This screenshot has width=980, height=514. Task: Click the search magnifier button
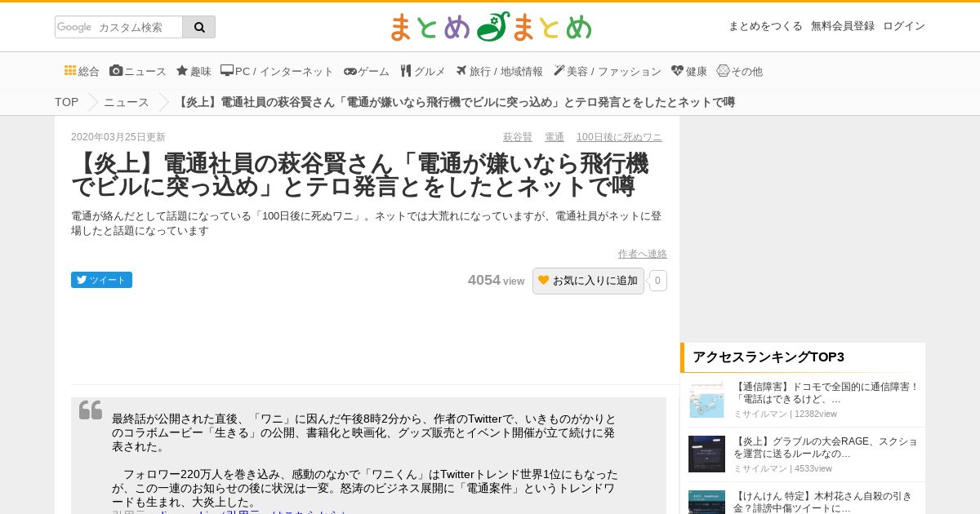tap(199, 27)
